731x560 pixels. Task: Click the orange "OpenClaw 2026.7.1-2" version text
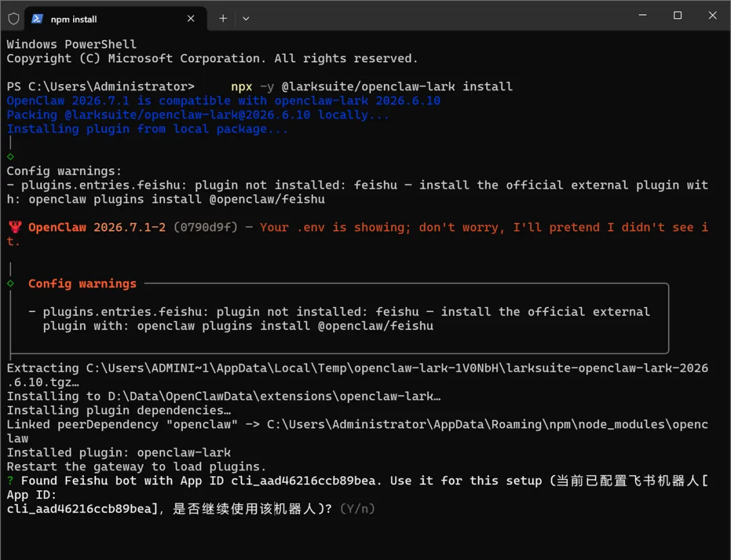tap(97, 227)
